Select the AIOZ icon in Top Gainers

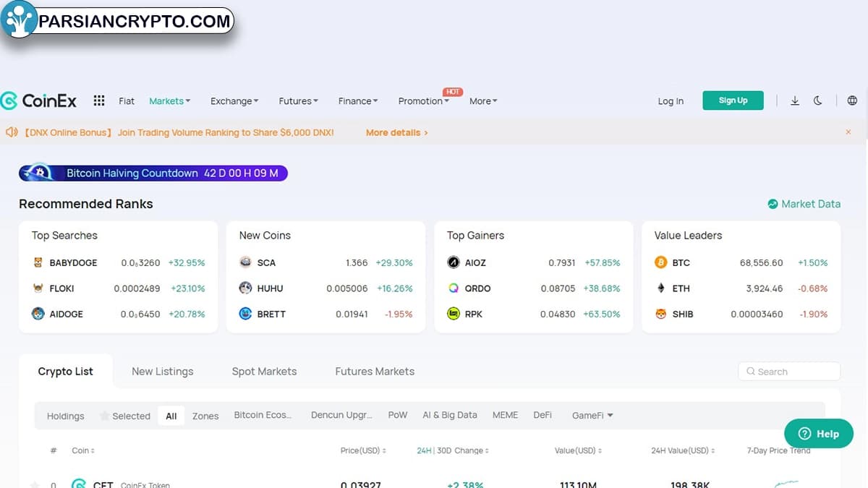(454, 262)
